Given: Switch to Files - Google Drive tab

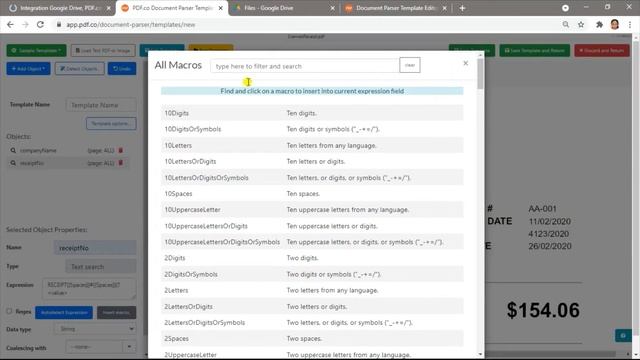Looking at the screenshot, I should tap(284, 8).
